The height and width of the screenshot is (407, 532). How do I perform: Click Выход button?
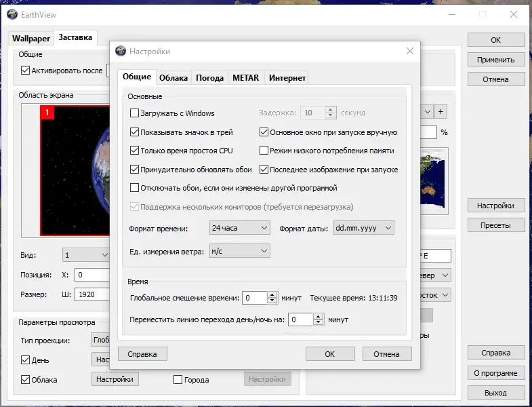click(x=495, y=393)
